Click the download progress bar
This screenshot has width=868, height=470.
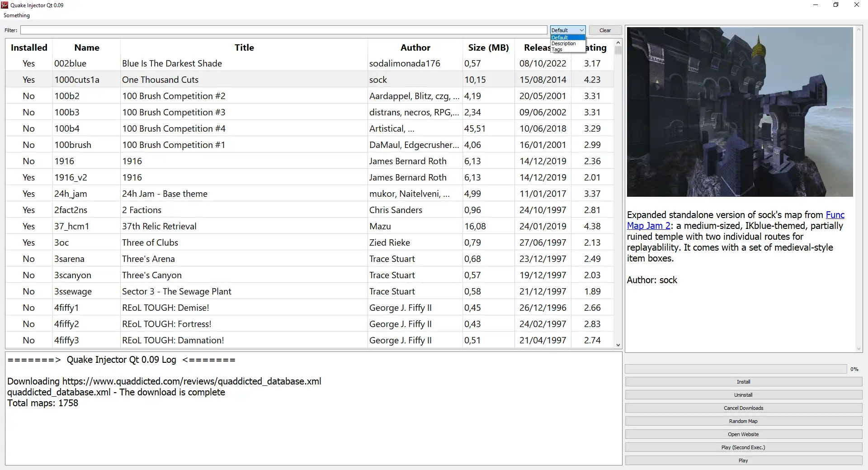coord(736,369)
